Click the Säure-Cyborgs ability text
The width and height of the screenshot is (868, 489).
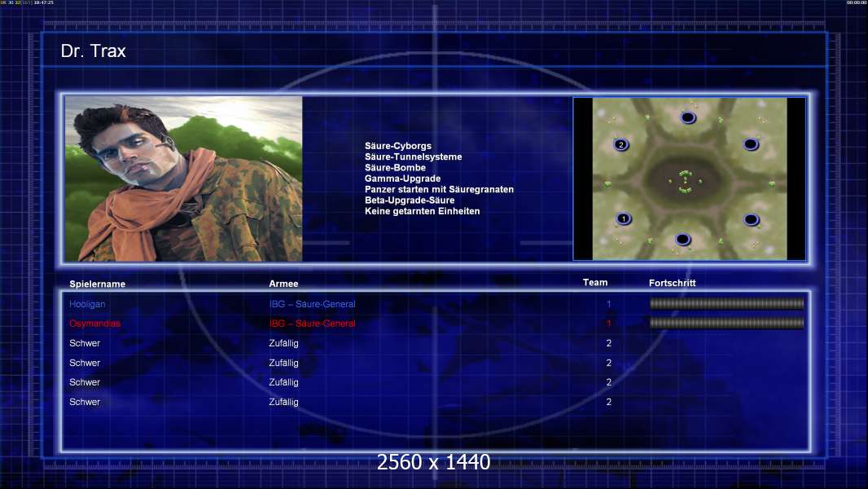398,146
